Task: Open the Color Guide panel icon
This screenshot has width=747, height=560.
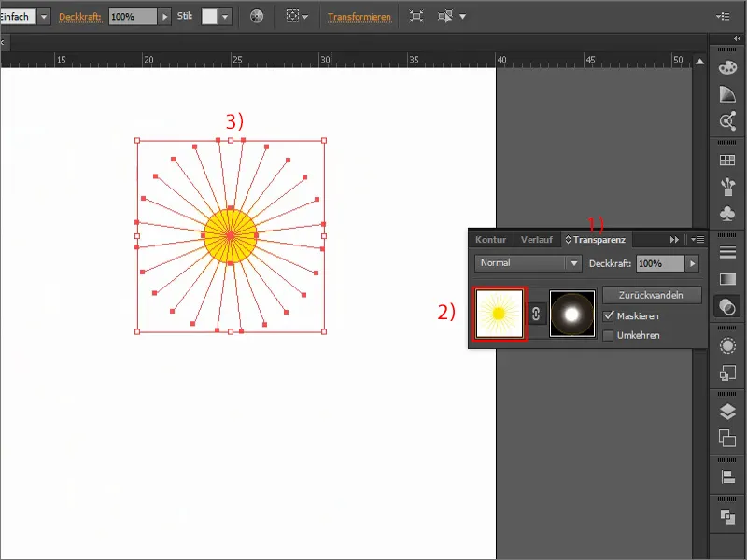Action: click(727, 94)
